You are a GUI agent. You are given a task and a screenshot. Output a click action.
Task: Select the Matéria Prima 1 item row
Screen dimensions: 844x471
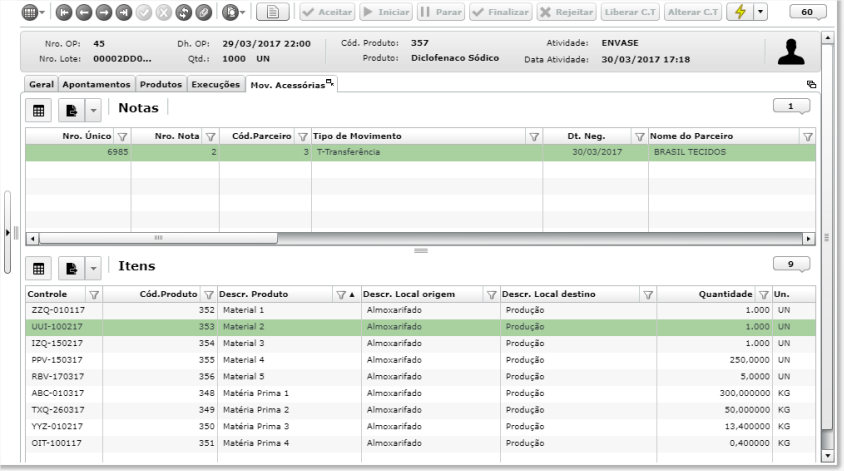click(x=420, y=393)
